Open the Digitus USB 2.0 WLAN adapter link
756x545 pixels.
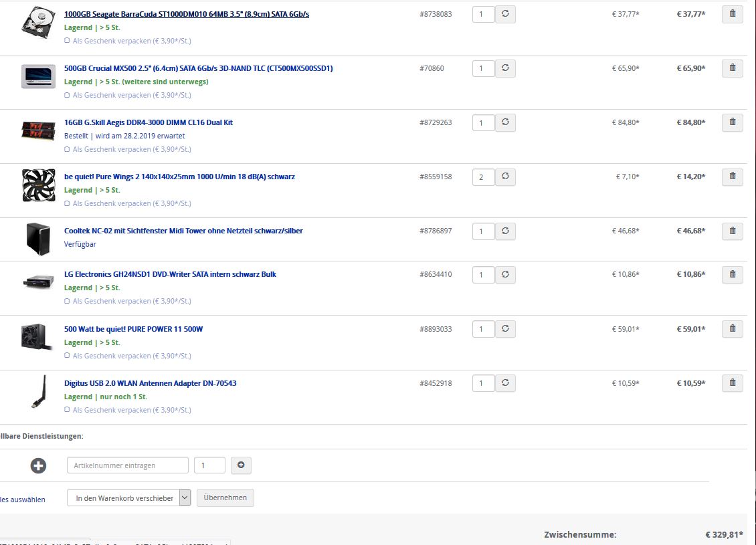[x=151, y=383]
